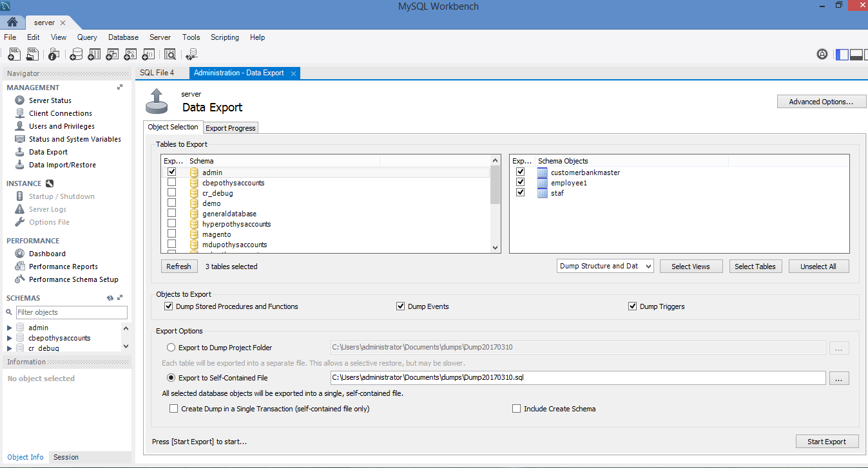Toggle the Dump Events checkbox

tap(401, 306)
